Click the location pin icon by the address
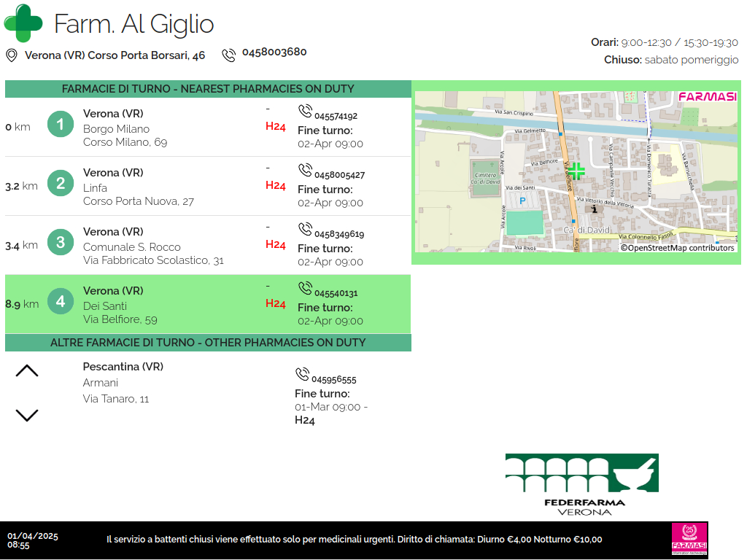The width and height of the screenshot is (747, 560). pyautogui.click(x=12, y=55)
